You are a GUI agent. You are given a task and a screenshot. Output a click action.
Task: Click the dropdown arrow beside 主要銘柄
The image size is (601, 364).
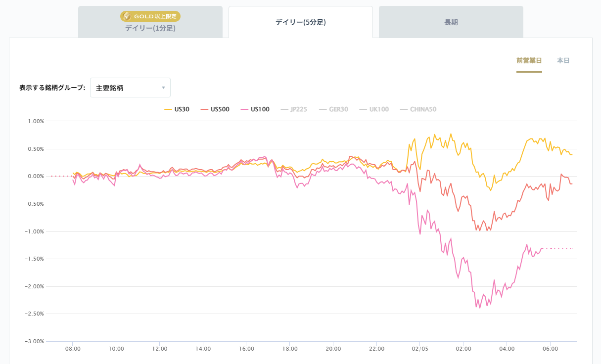point(163,88)
